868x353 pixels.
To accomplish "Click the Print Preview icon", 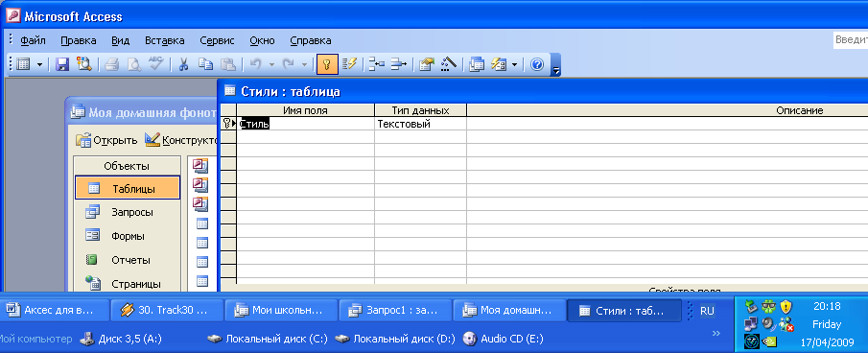I will [x=133, y=64].
